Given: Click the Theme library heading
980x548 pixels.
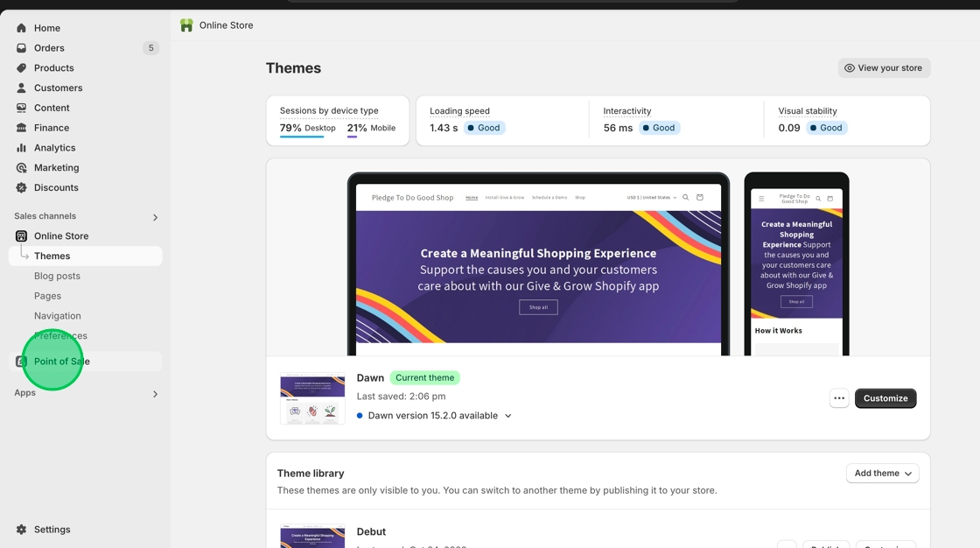Looking at the screenshot, I should point(311,474).
